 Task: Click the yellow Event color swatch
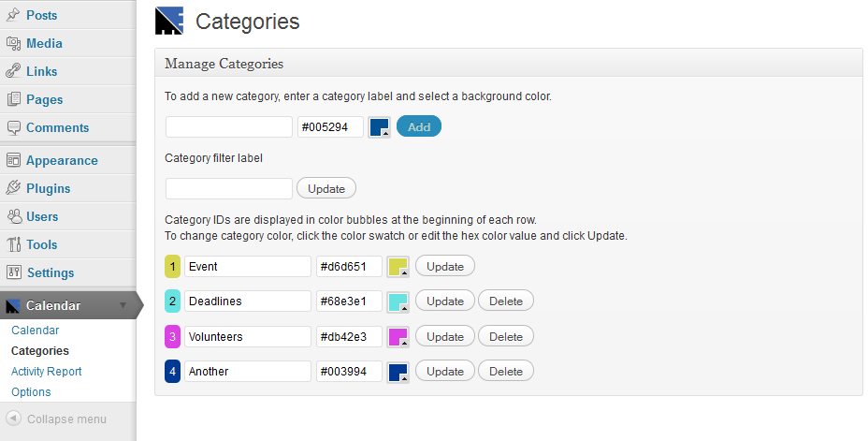[398, 267]
